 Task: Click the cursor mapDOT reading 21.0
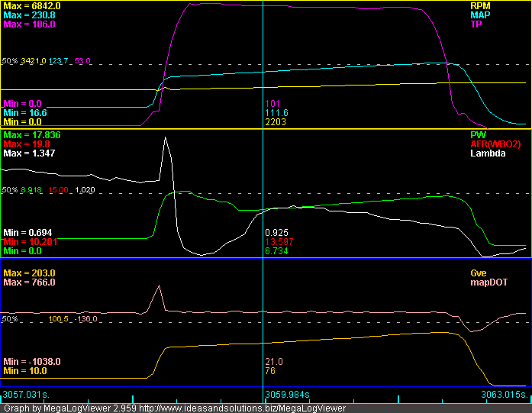coord(274,361)
